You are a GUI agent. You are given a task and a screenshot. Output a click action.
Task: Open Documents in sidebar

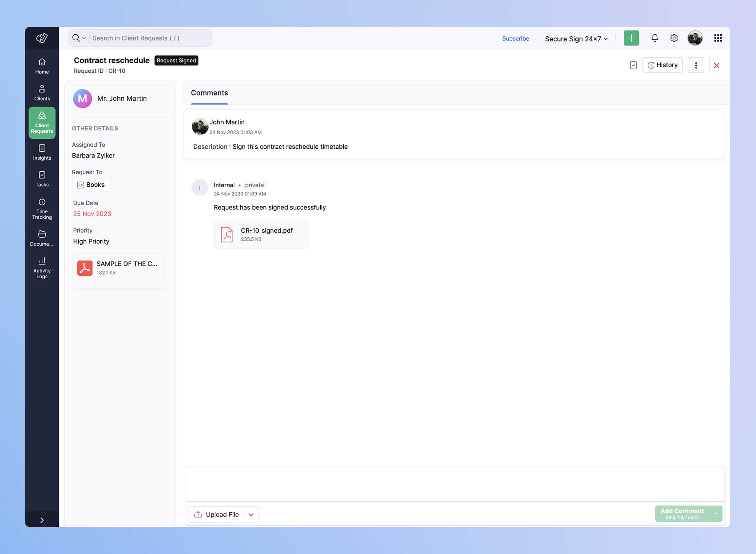(42, 239)
